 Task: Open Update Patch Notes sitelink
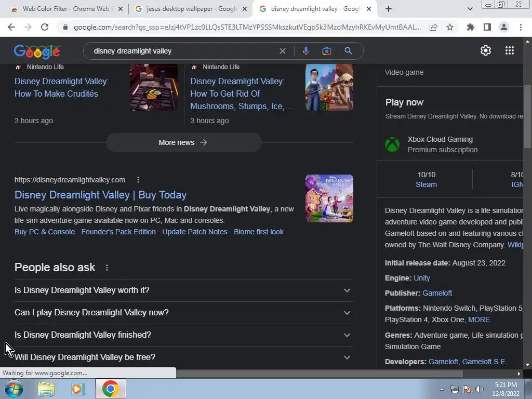pyautogui.click(x=195, y=232)
